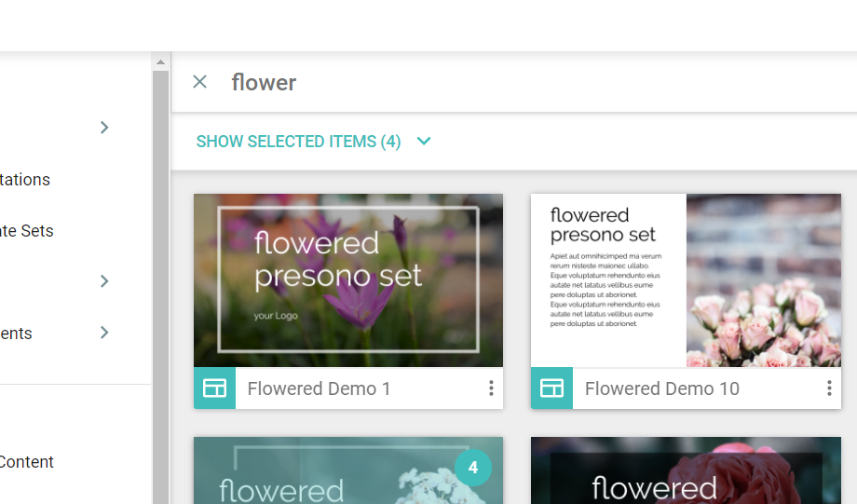Expand the sidebar chevron below Template Sets

pyautogui.click(x=104, y=281)
